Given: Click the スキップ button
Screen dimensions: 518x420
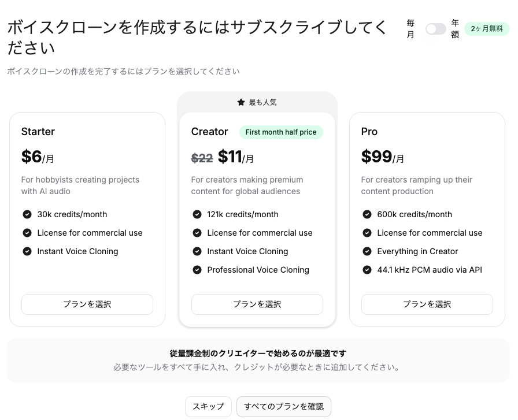Looking at the screenshot, I should pos(208,407).
